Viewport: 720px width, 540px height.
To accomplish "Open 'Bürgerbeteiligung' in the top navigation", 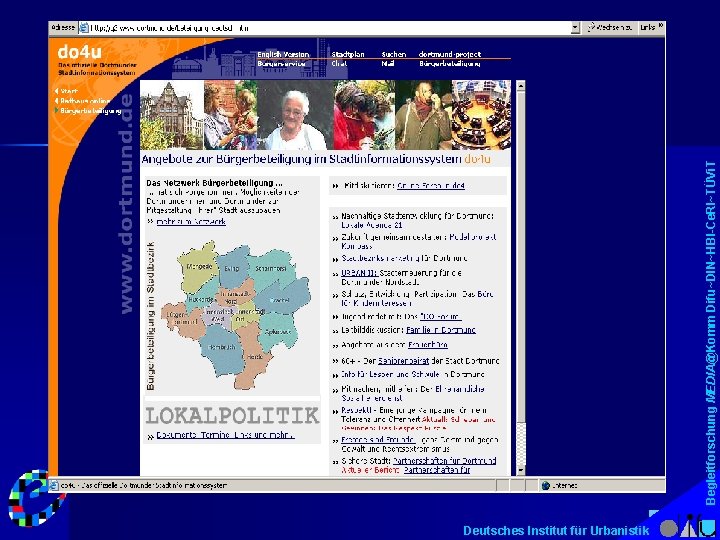I will click(450, 64).
